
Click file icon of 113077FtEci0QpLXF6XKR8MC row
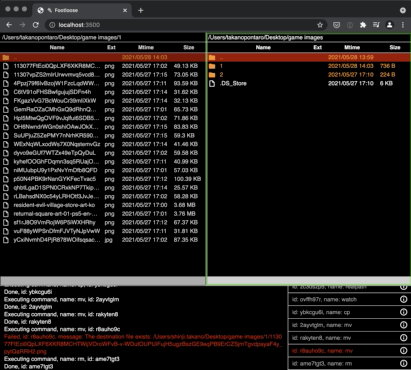pos(6,66)
